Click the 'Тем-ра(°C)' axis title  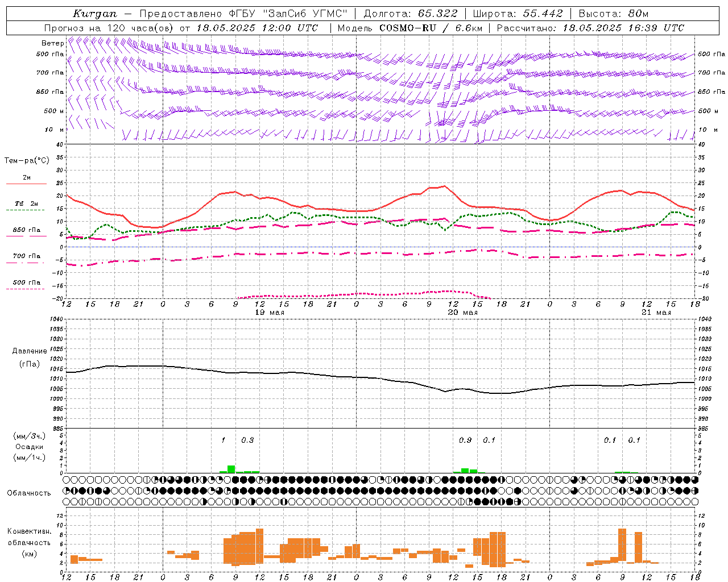pos(27,161)
